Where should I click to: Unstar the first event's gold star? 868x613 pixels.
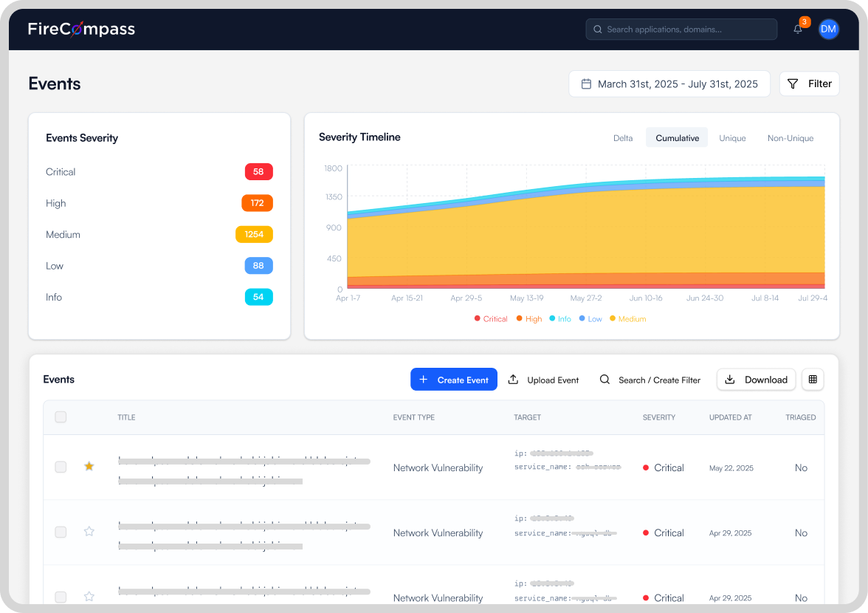89,467
